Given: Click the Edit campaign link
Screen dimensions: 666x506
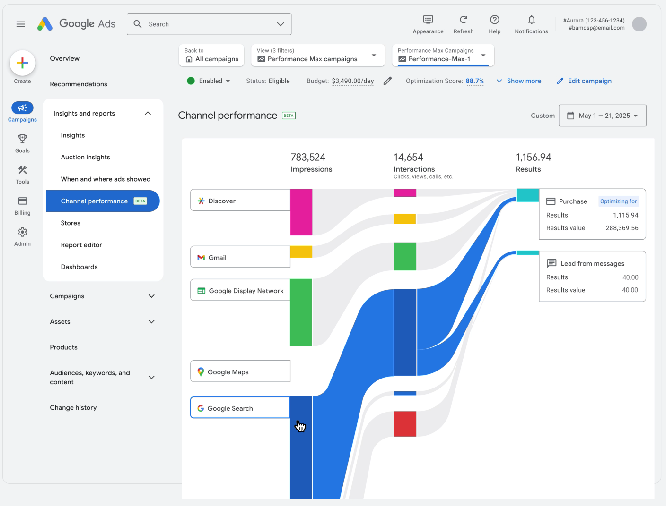Looking at the screenshot, I should pos(584,81).
